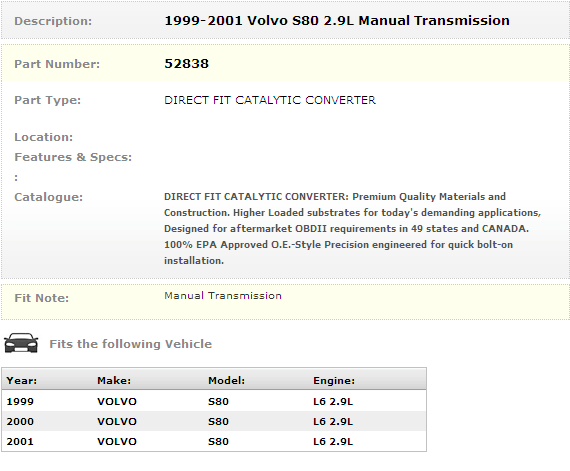Click the car icon beside Fits the following Vehicle
This screenshot has width=570, height=471.
pyautogui.click(x=21, y=343)
